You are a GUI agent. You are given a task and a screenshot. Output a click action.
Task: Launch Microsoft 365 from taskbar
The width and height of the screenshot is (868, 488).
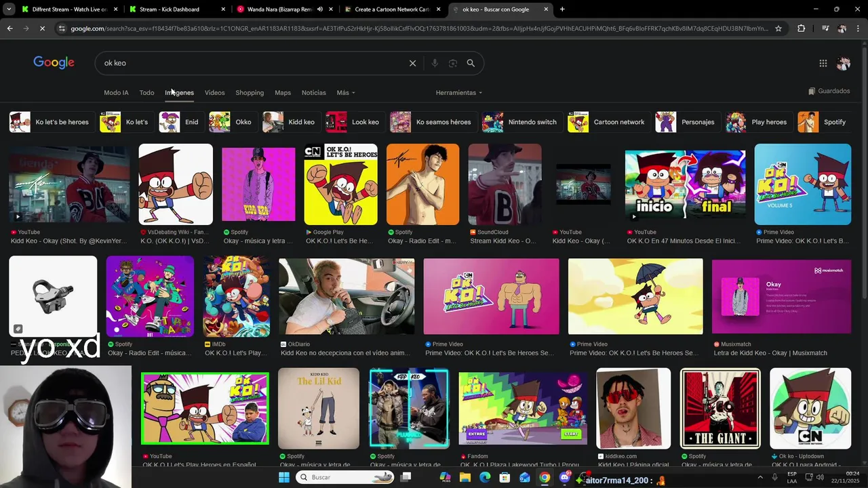[445, 477]
